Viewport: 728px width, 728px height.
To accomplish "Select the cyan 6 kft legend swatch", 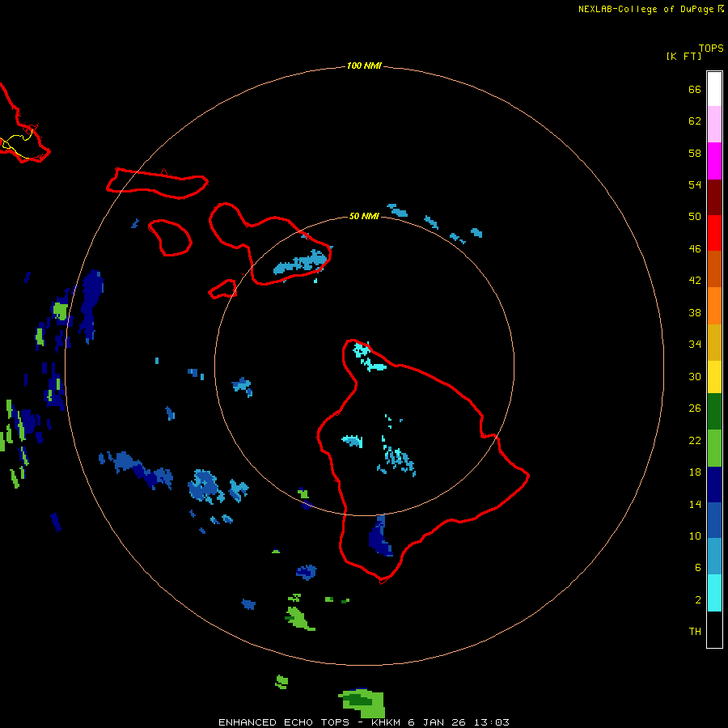I will point(714,593).
